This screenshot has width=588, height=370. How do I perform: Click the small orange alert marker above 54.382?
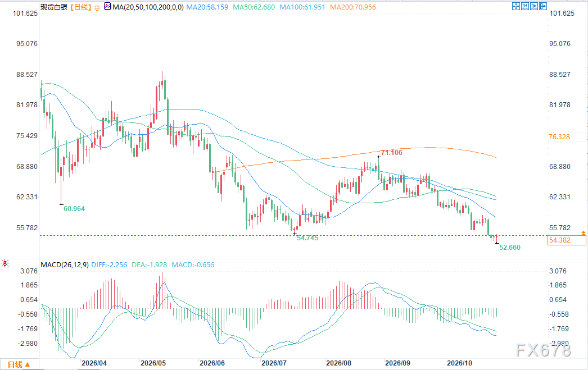(584, 233)
